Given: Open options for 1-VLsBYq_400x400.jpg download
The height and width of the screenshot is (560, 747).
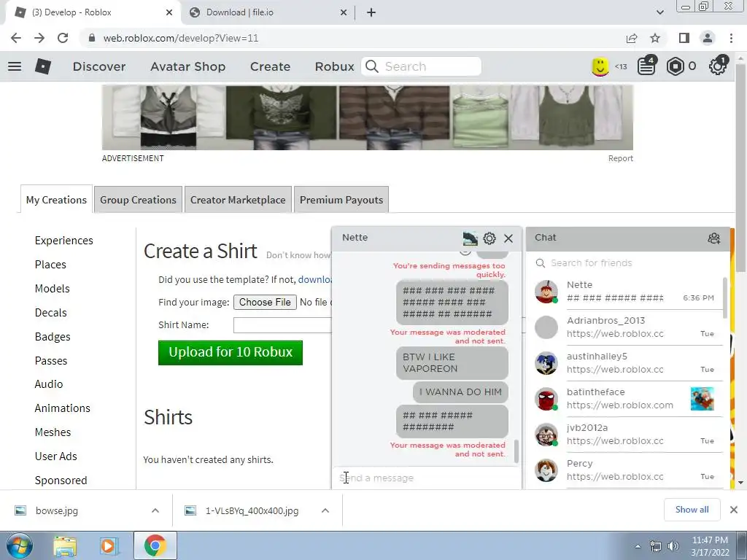Looking at the screenshot, I should [325, 510].
